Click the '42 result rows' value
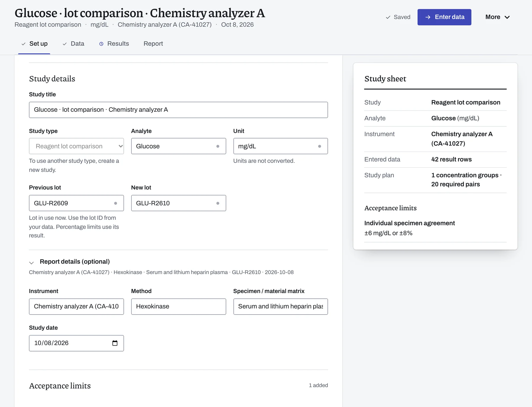This screenshot has width=532, height=407. 451,159
